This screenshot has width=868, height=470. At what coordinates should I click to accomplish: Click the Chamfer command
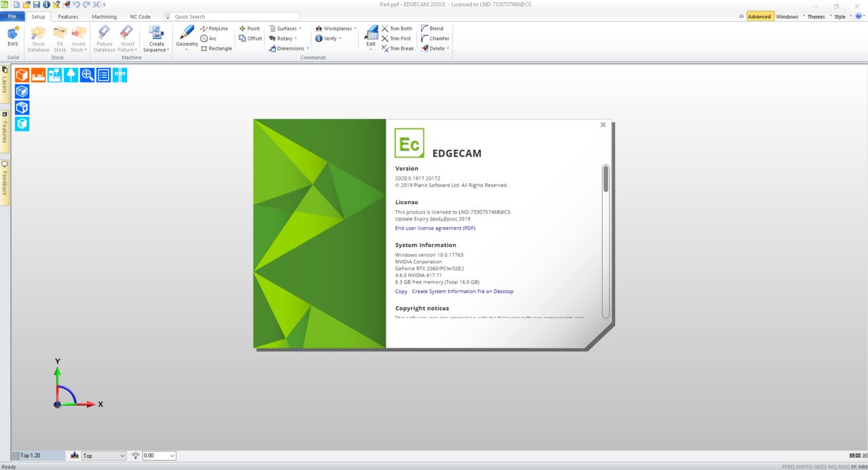pyautogui.click(x=435, y=39)
